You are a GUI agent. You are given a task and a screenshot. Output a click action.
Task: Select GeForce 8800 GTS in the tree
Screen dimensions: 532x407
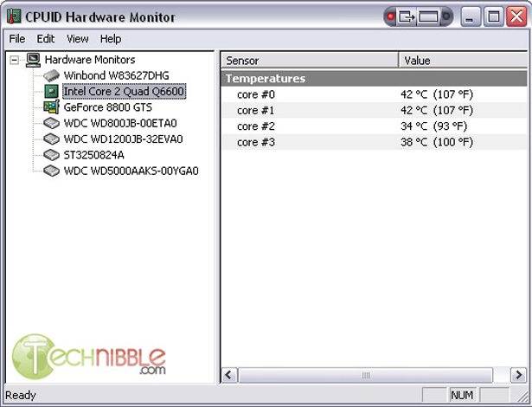[x=108, y=107]
